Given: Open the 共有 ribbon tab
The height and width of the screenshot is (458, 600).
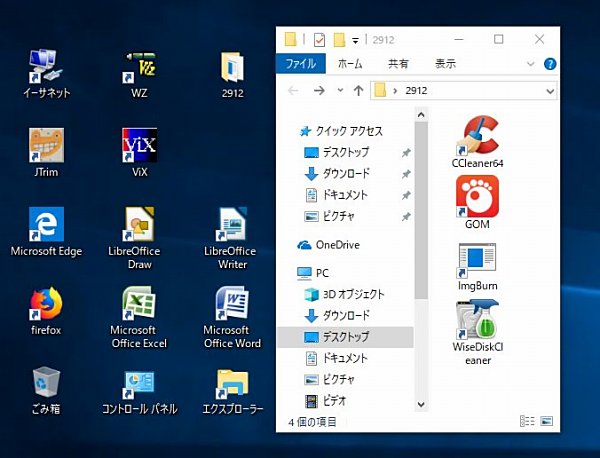Looking at the screenshot, I should coord(398,64).
